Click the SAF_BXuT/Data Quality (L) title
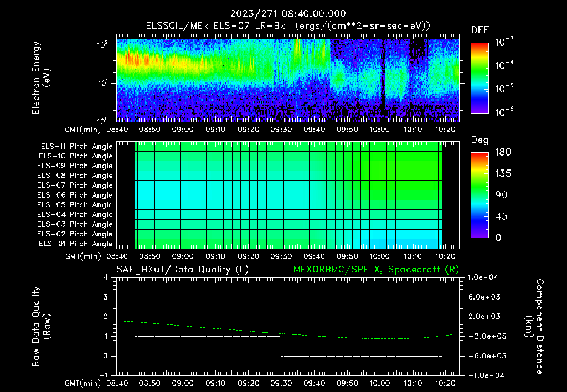567x392 pixels. 183,270
